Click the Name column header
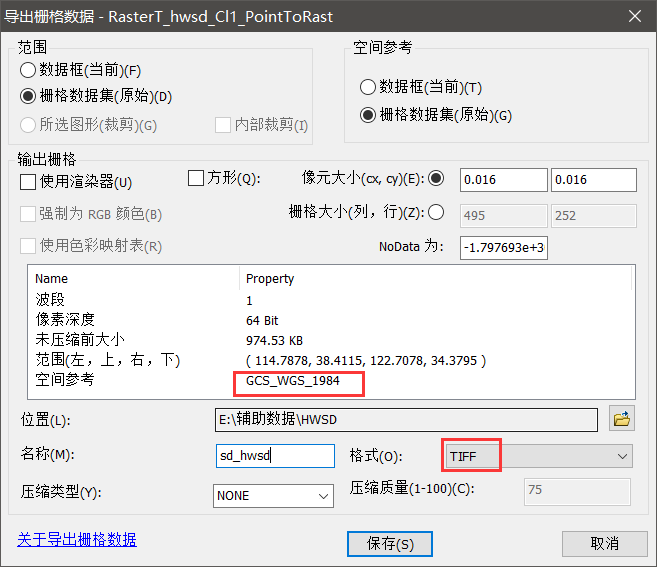Image resolution: width=657 pixels, height=567 pixels. pyautogui.click(x=51, y=278)
